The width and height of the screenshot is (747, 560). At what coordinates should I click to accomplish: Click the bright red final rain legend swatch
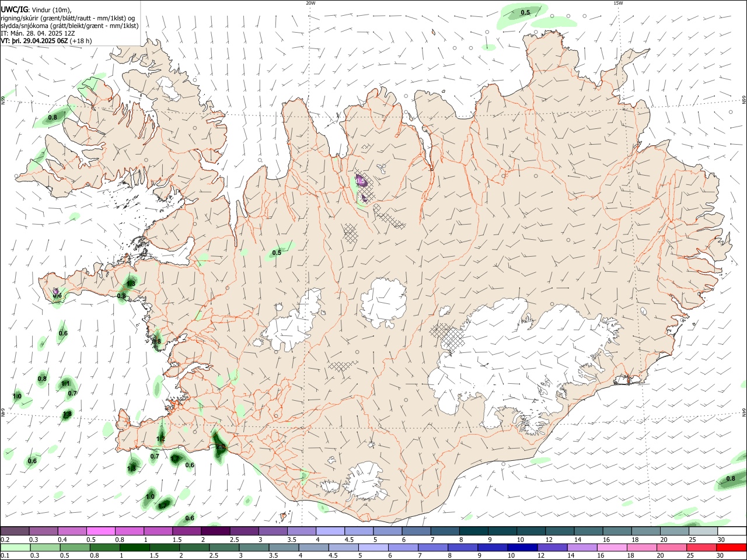pyautogui.click(x=731, y=547)
